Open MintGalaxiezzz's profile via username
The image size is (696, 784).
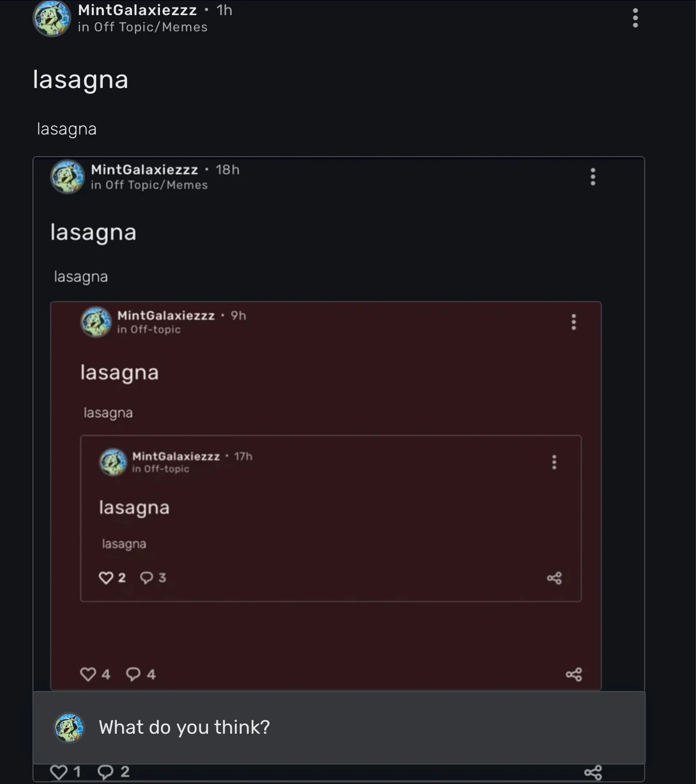point(138,9)
